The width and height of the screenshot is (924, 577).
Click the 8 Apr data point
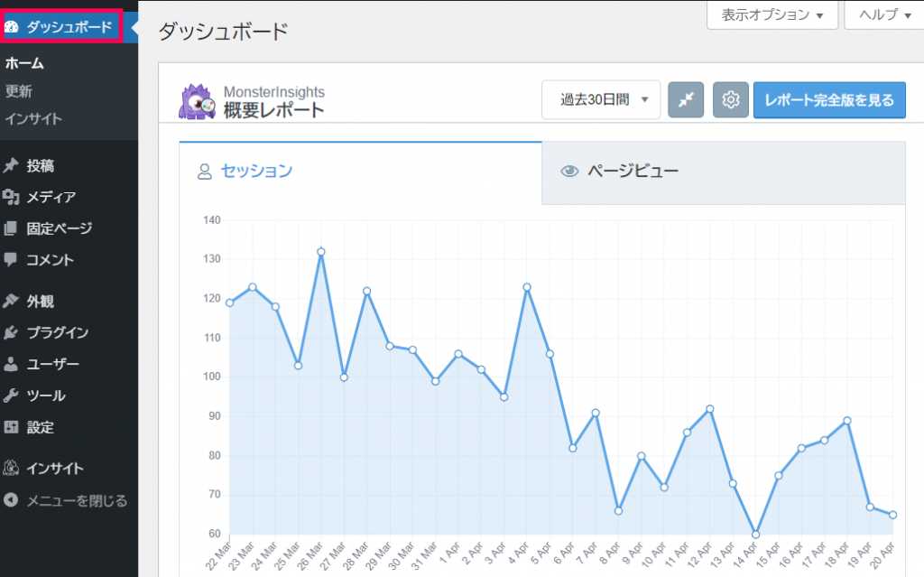pos(619,511)
